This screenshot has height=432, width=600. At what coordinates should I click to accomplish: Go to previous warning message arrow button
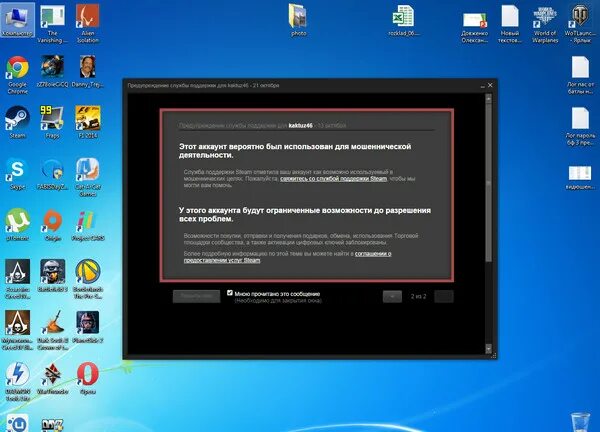[392, 297]
